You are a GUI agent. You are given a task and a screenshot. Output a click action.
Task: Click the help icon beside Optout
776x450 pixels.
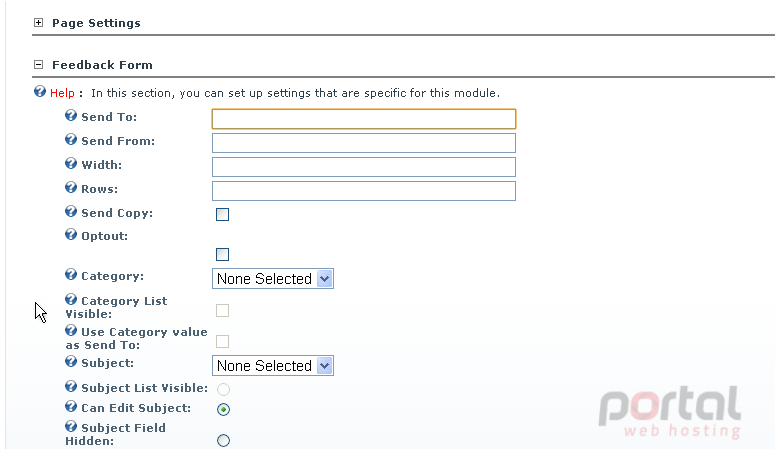click(x=71, y=234)
